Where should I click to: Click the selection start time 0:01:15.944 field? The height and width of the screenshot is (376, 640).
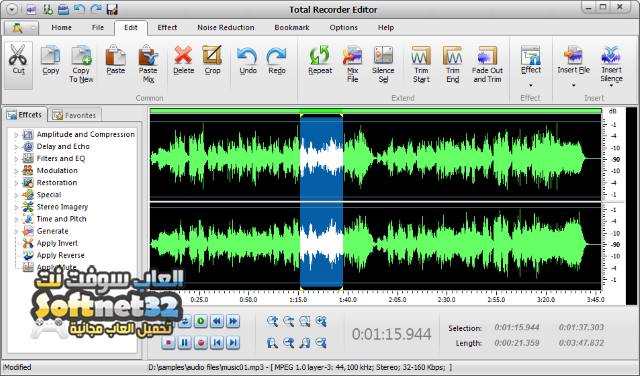516,327
